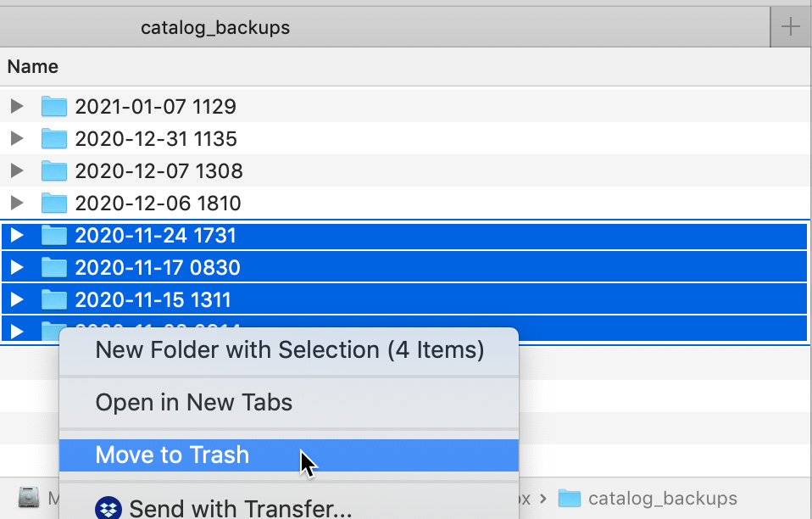
Task: Click catalog_backups in the path bar
Action: (662, 499)
